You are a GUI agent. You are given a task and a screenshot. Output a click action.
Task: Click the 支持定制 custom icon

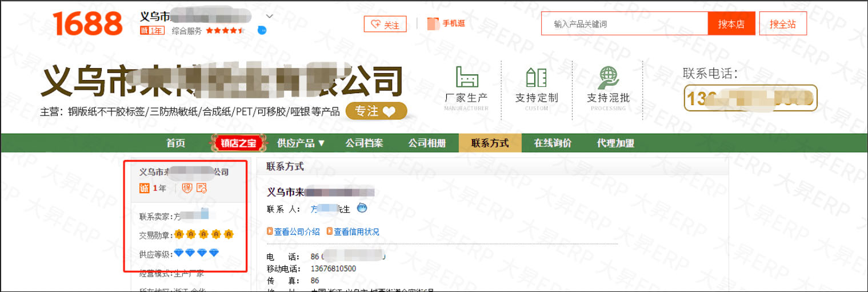(x=536, y=77)
